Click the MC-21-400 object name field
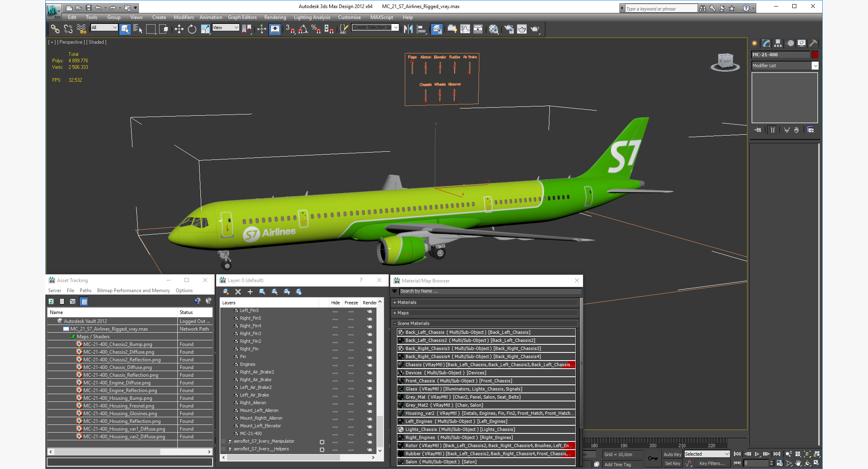Image resolution: width=868 pixels, height=469 pixels. coord(781,55)
